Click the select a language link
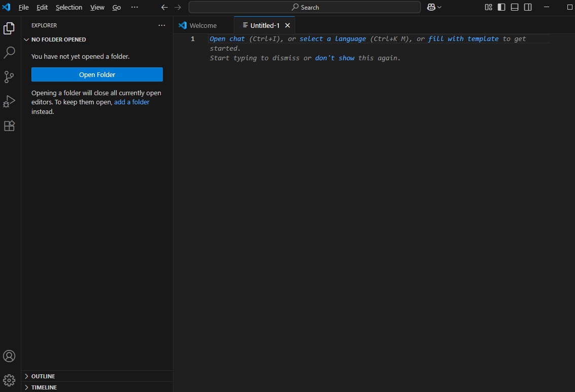Viewport: 575px width, 392px height. pyautogui.click(x=333, y=39)
